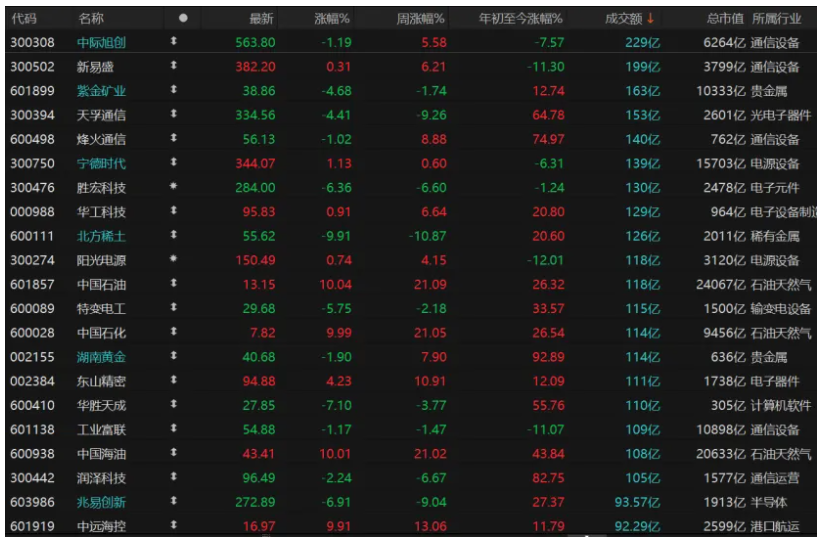Viewport: 824px width, 542px height.
Task: Click industry cell 半导体 for 兆易创新
Action: click(769, 502)
